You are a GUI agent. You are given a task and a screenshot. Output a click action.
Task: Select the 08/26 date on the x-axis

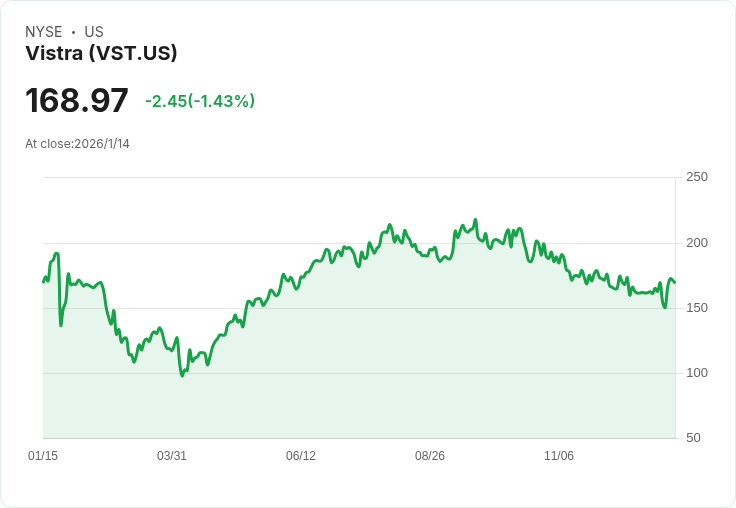click(x=430, y=456)
